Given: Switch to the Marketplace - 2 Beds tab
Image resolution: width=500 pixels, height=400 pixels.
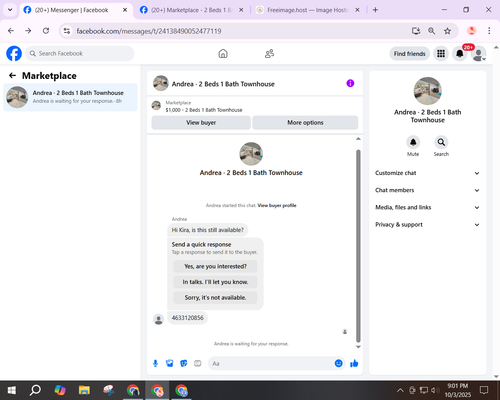Looking at the screenshot, I should [x=192, y=10].
